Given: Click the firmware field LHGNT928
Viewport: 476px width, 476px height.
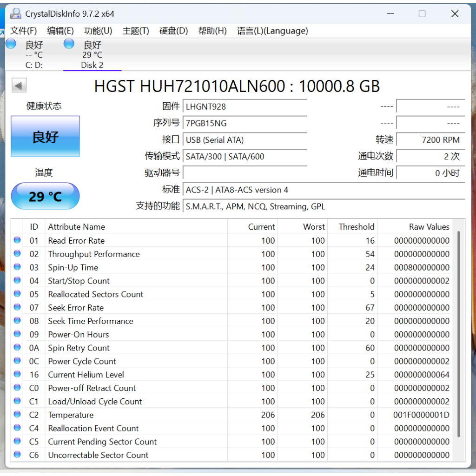Looking at the screenshot, I should click(x=245, y=107).
